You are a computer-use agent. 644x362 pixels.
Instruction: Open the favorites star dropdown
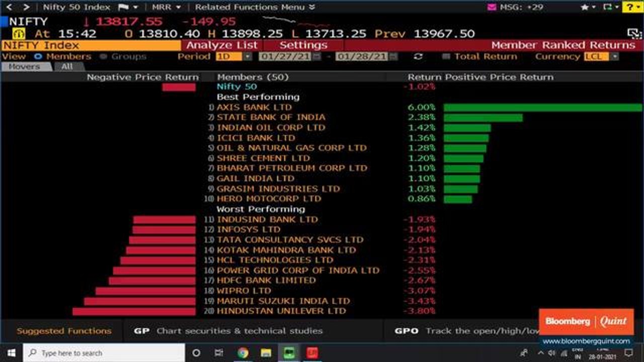[588, 7]
